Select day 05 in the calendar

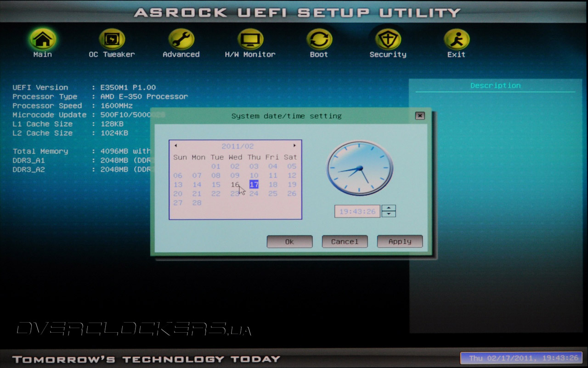point(292,167)
